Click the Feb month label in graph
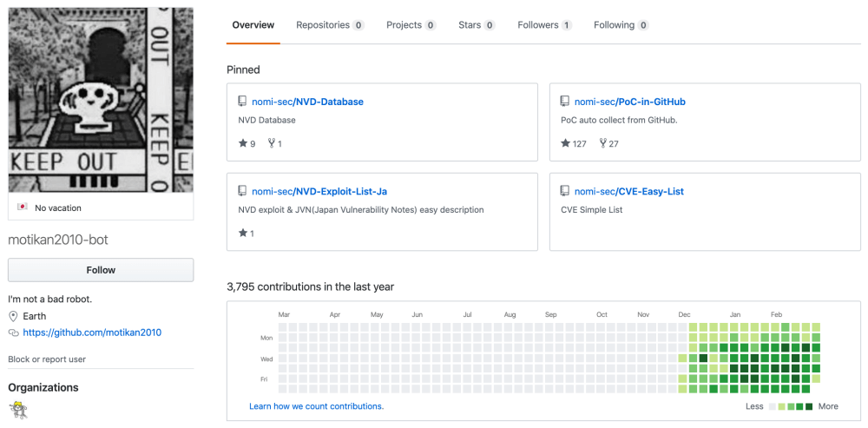This screenshot has height=428, width=868. [x=776, y=314]
